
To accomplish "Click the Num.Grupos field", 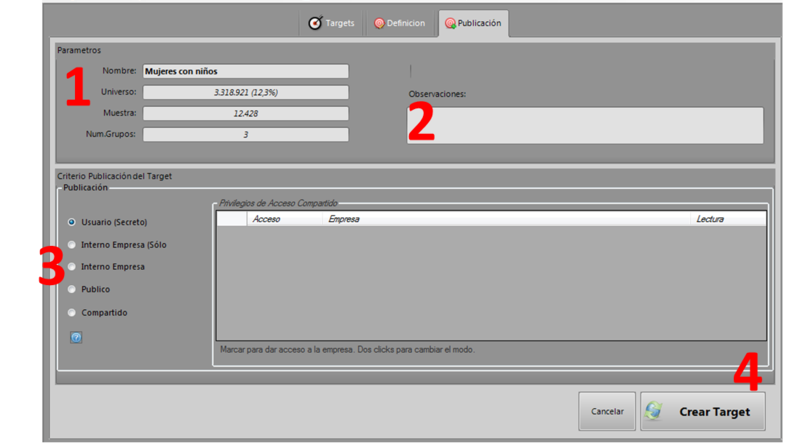I will pos(245,135).
